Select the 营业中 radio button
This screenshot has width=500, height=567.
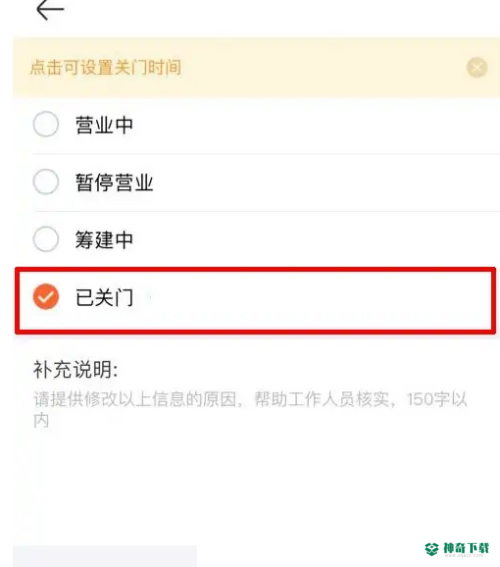coord(46,124)
